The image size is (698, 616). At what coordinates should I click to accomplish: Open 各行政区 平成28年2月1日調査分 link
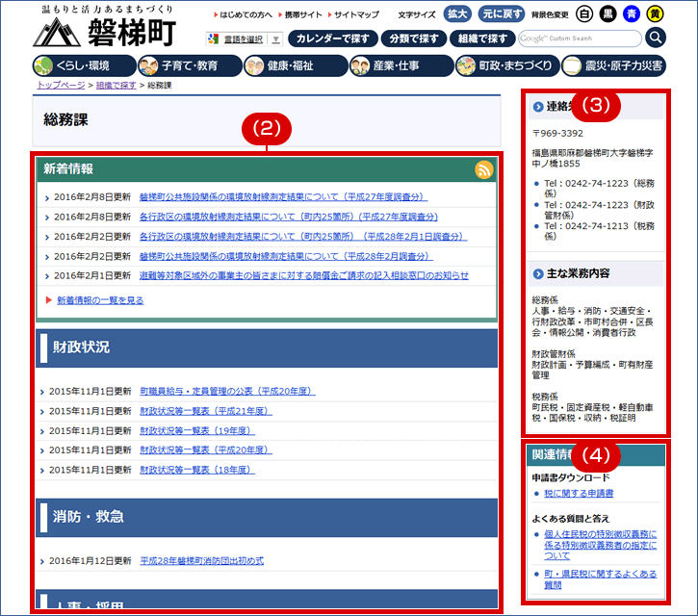click(x=303, y=237)
